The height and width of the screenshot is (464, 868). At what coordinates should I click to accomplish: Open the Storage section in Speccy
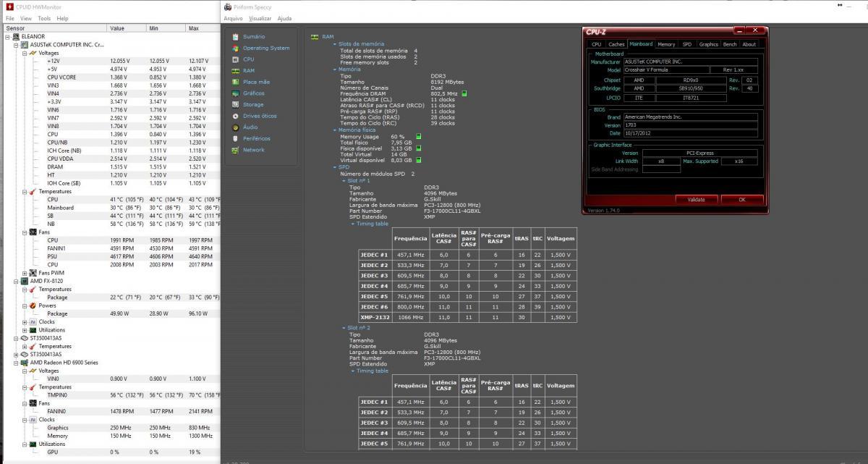pyautogui.click(x=247, y=104)
